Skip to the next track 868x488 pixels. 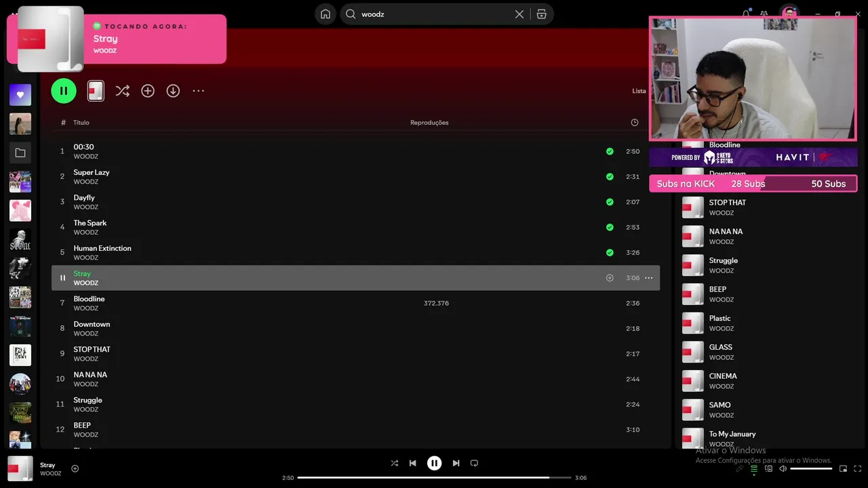pyautogui.click(x=456, y=463)
